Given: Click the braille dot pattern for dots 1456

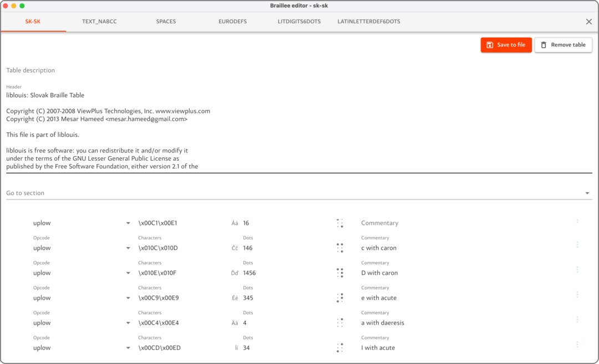Looking at the screenshot, I should click(x=339, y=273).
